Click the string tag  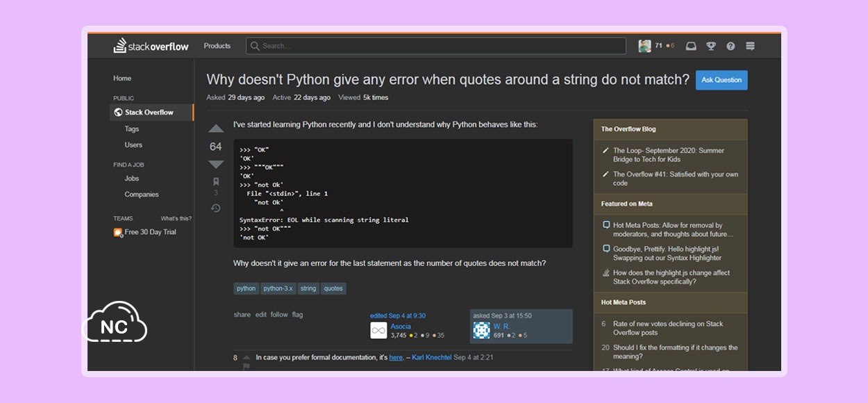[x=308, y=288]
